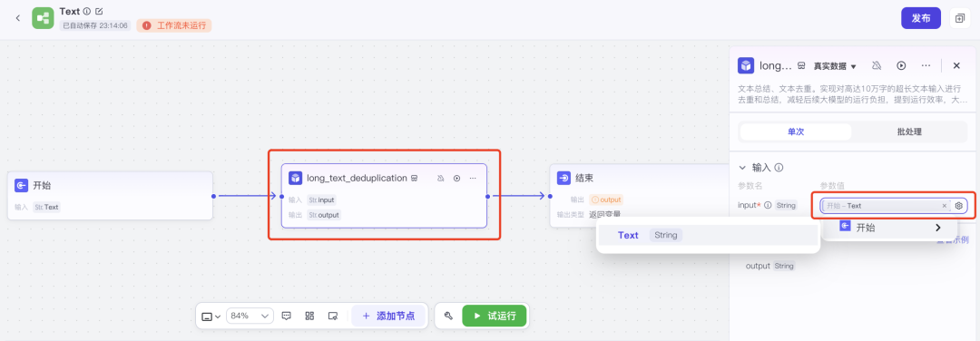This screenshot has width=980, height=341.
Task: Toggle mock data icon on canvas node
Action: (440, 179)
